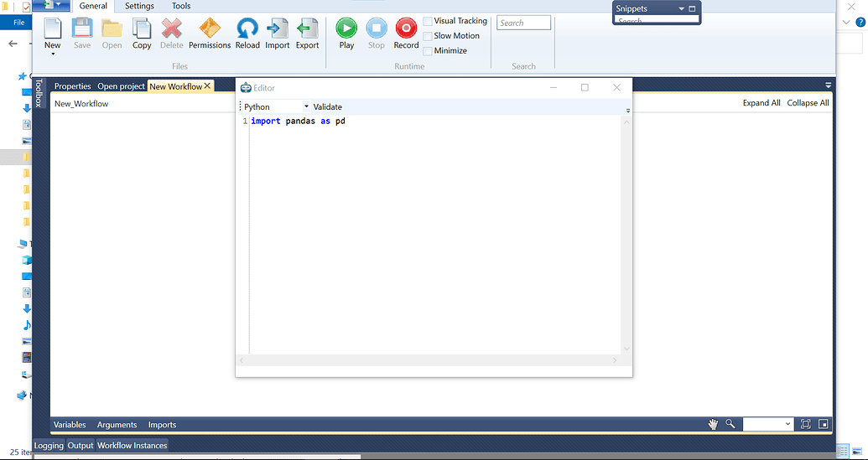The width and height of the screenshot is (868, 460).
Task: Open the Imports pane
Action: pos(162,425)
